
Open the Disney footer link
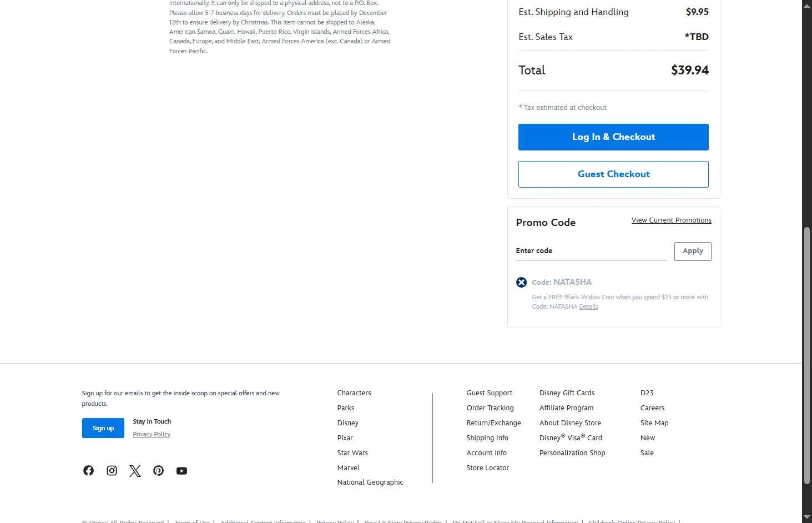(x=348, y=423)
